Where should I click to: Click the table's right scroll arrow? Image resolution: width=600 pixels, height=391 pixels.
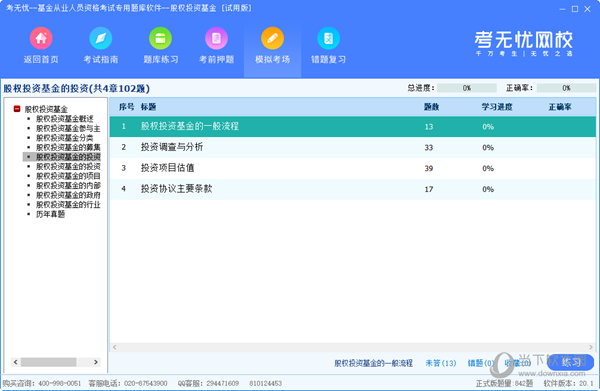591,347
